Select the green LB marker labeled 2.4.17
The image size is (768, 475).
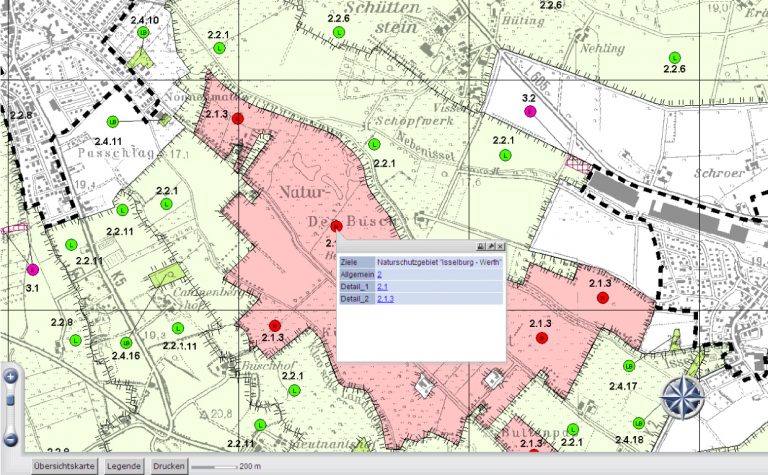[x=629, y=366]
